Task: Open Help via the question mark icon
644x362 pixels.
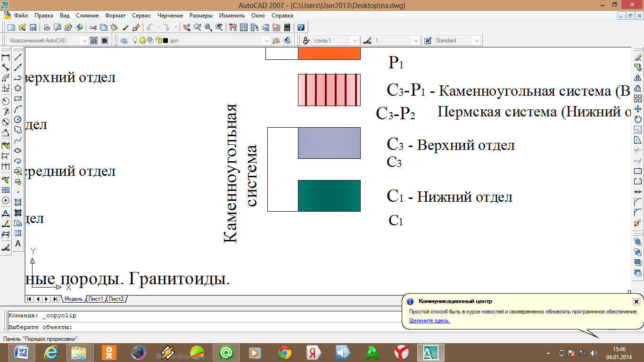Action: tap(301, 27)
